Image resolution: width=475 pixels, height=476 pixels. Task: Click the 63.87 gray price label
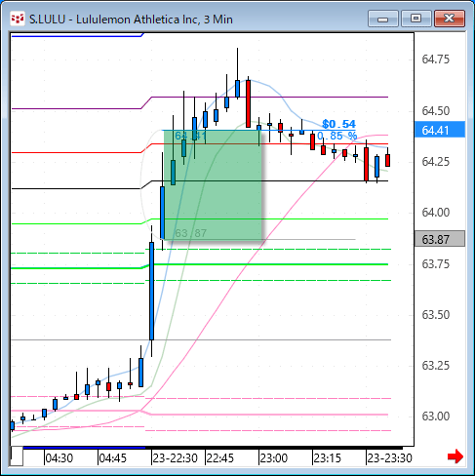coord(440,239)
